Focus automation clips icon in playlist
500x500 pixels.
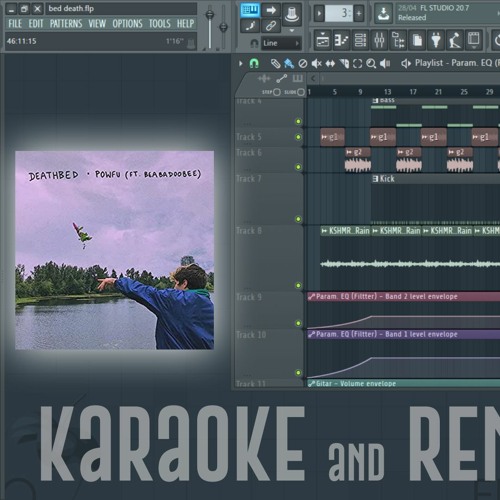pos(282,79)
